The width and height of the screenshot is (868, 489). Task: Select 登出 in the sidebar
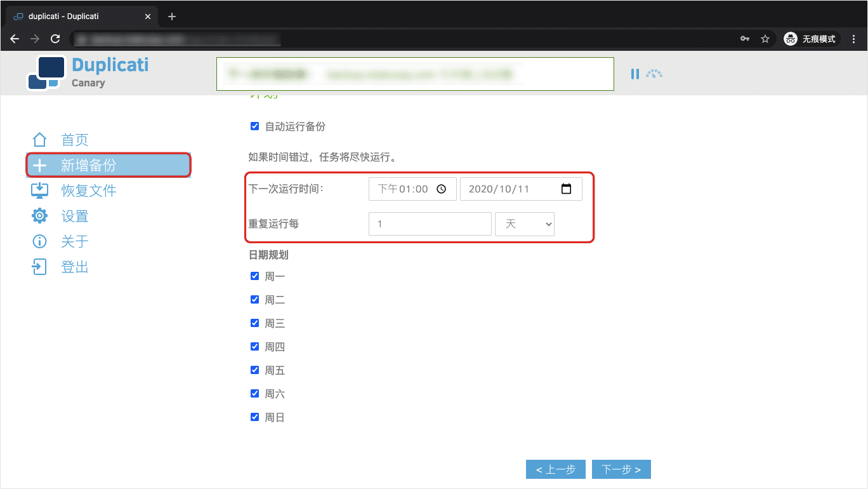pos(75,267)
